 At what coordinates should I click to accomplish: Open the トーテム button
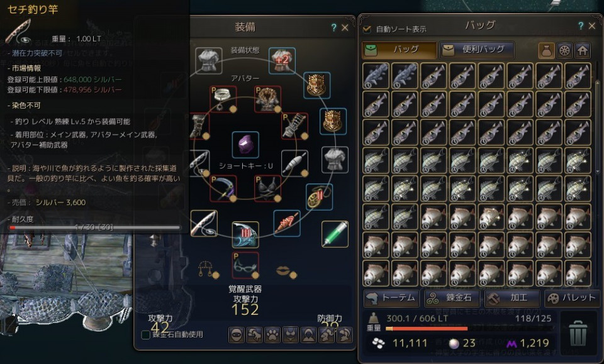pyautogui.click(x=391, y=298)
